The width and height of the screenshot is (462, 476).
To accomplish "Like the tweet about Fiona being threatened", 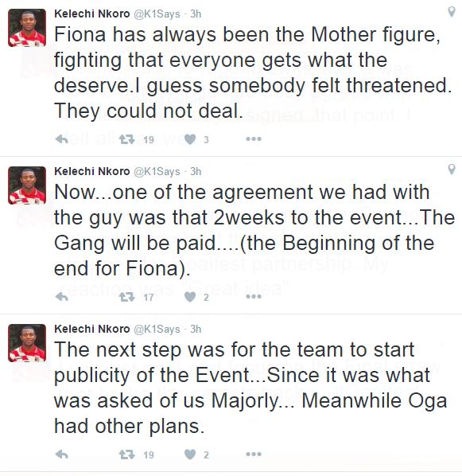I will [190, 139].
